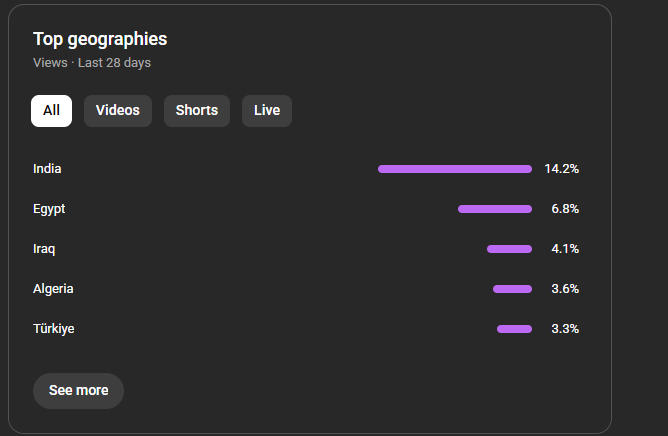Filter geographies by Live content

point(267,110)
